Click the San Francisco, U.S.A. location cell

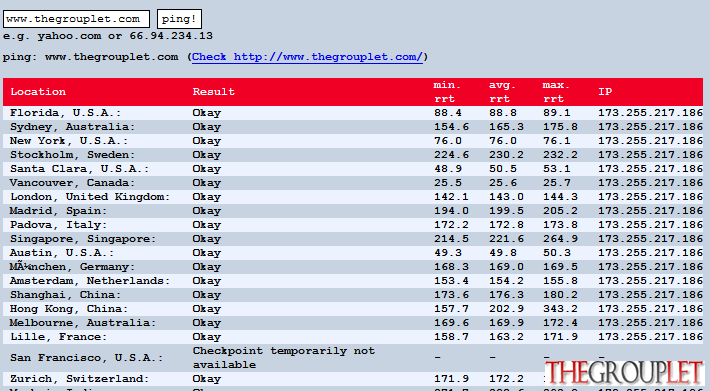pyautogui.click(x=86, y=358)
